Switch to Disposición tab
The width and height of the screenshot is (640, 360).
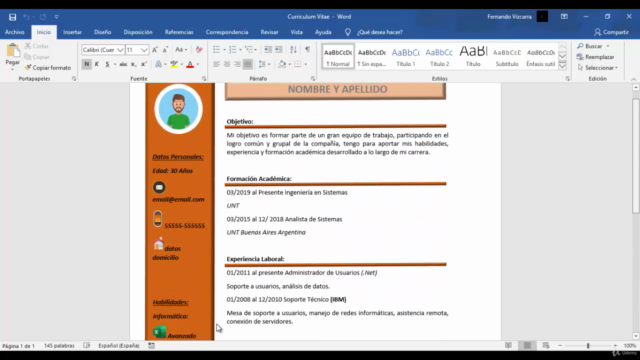[138, 32]
